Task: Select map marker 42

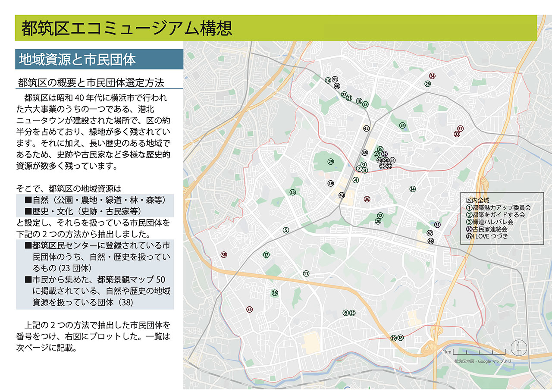Action: pyautogui.click(x=366, y=129)
